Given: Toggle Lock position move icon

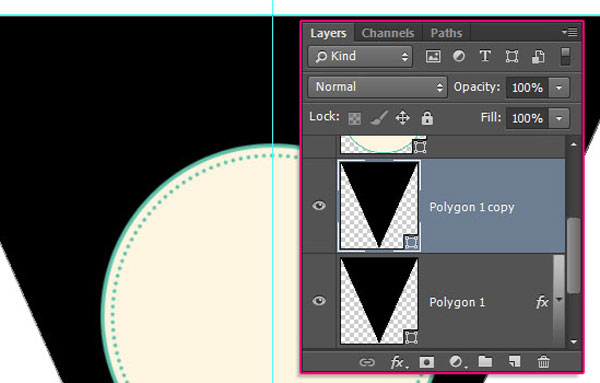Looking at the screenshot, I should click(x=403, y=118).
